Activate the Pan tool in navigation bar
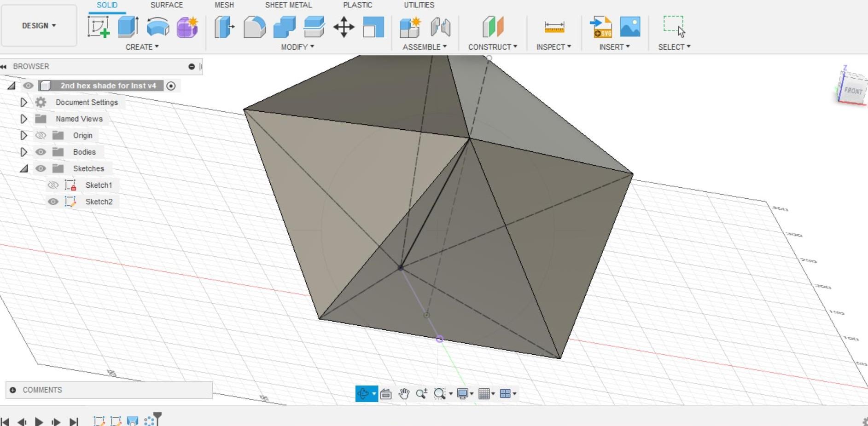 click(404, 393)
